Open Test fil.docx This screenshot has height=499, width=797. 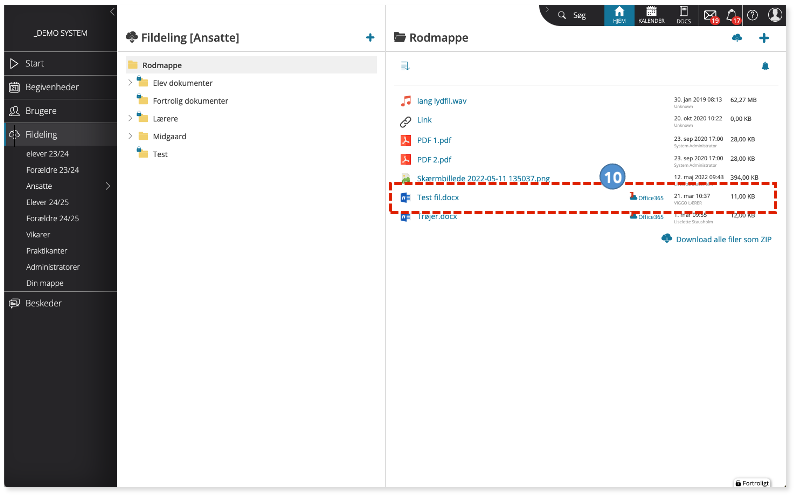click(438, 197)
